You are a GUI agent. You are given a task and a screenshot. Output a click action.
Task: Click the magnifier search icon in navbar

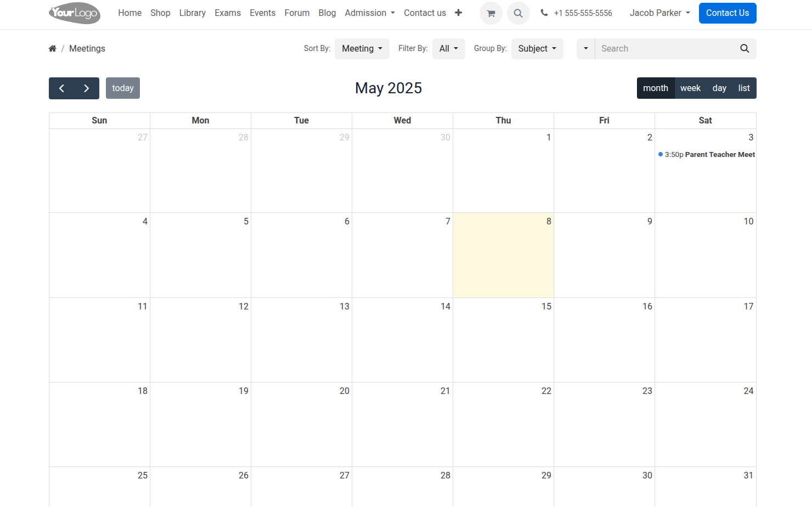[x=518, y=13]
